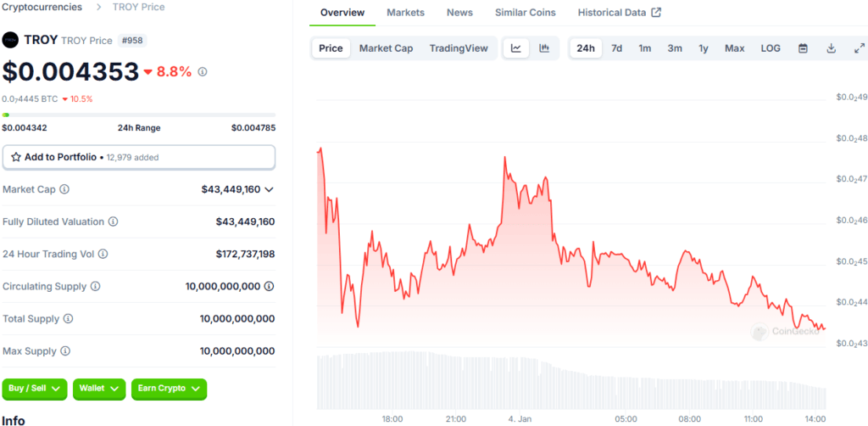Click the Fully Diluted Valuation $43,449,160 value
Image resolution: width=868 pixels, height=426 pixels.
click(x=245, y=221)
